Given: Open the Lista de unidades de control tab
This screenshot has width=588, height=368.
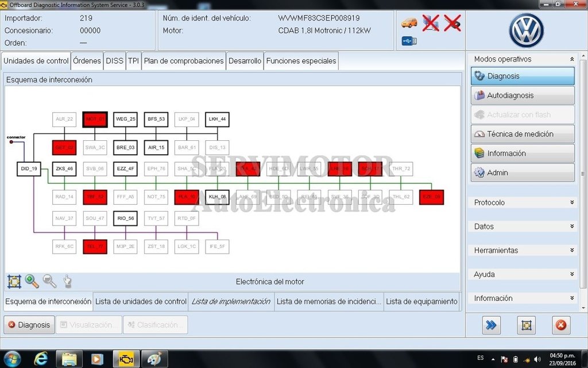Looking at the screenshot, I should (x=141, y=301).
